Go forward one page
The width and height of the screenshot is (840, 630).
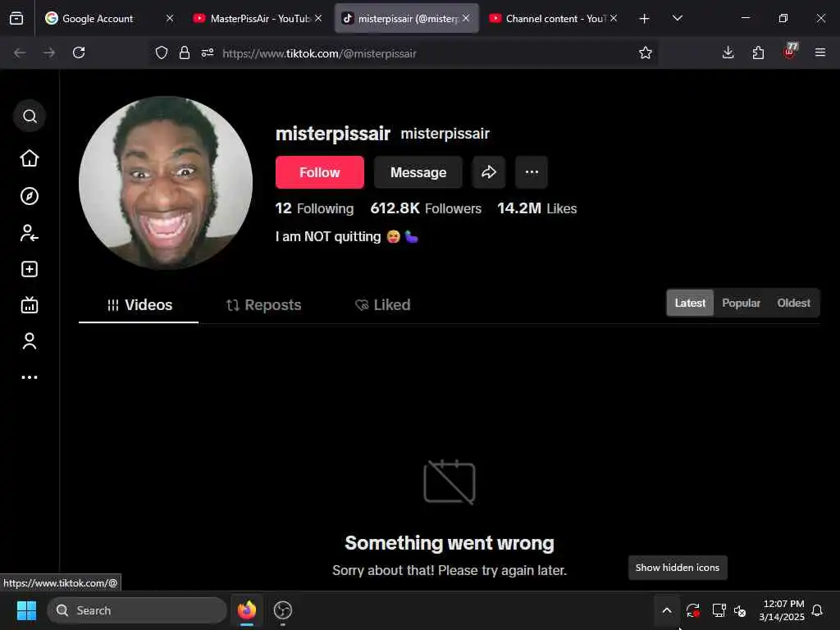pos(49,52)
